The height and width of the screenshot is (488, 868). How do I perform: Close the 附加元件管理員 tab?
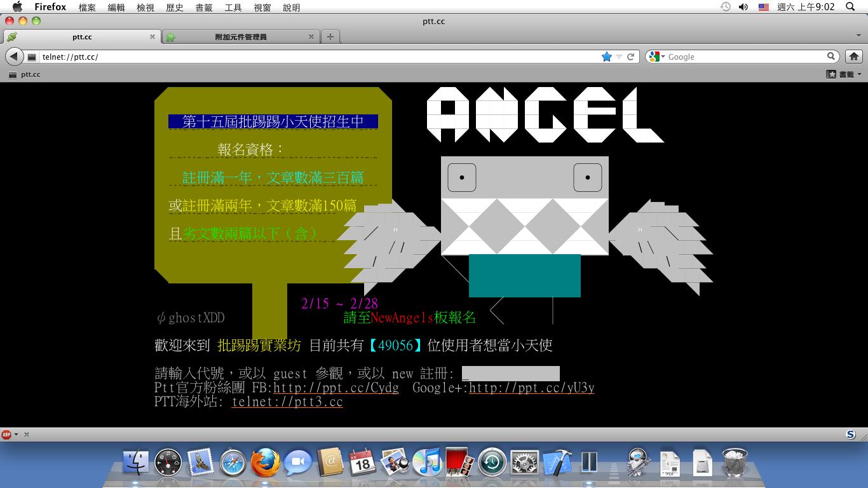point(311,37)
